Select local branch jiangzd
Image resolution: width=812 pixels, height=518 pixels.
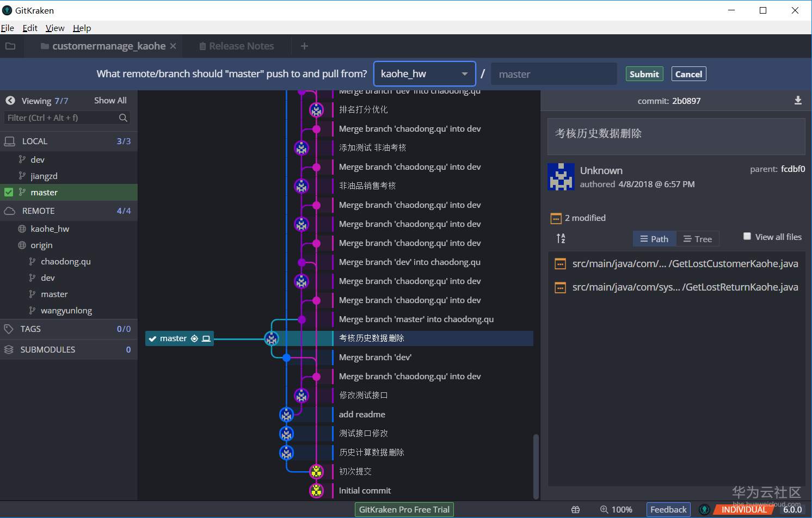point(44,176)
